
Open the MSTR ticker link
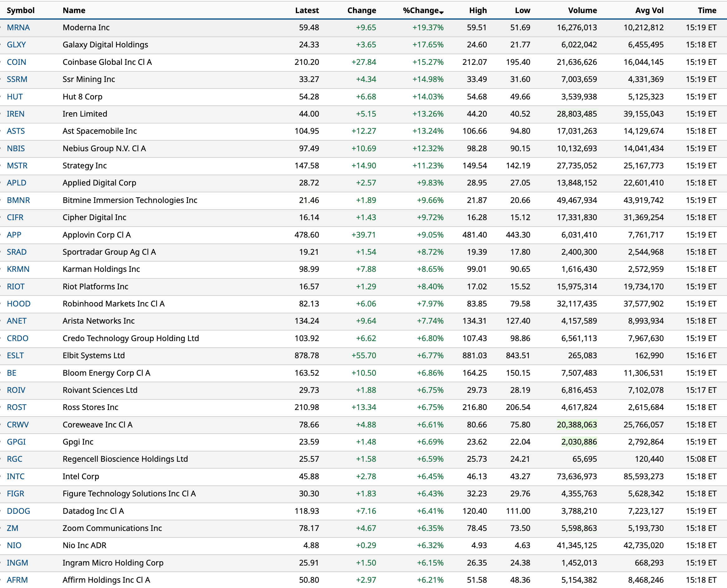click(17, 166)
